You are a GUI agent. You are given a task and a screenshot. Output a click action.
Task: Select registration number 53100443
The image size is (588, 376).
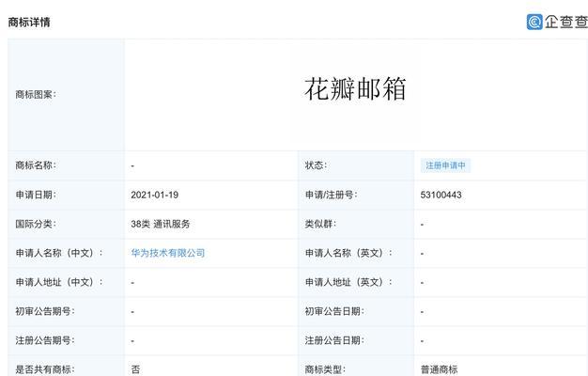pyautogui.click(x=441, y=195)
